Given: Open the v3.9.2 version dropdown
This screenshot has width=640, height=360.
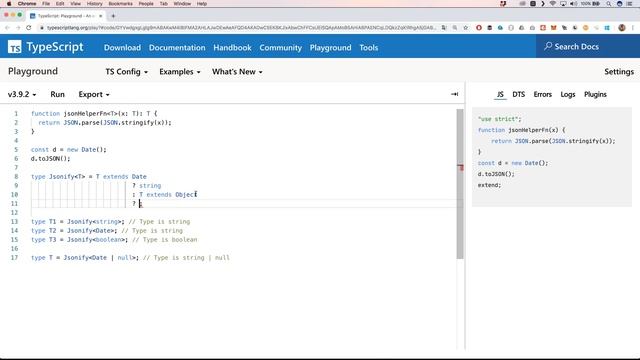Looking at the screenshot, I should pos(22,94).
